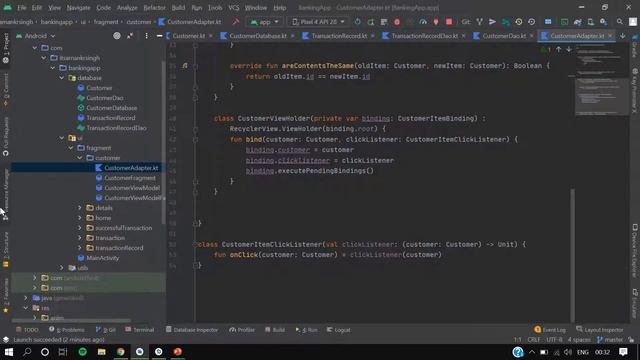Click the search magnifier in toolbar

[x=620, y=22]
